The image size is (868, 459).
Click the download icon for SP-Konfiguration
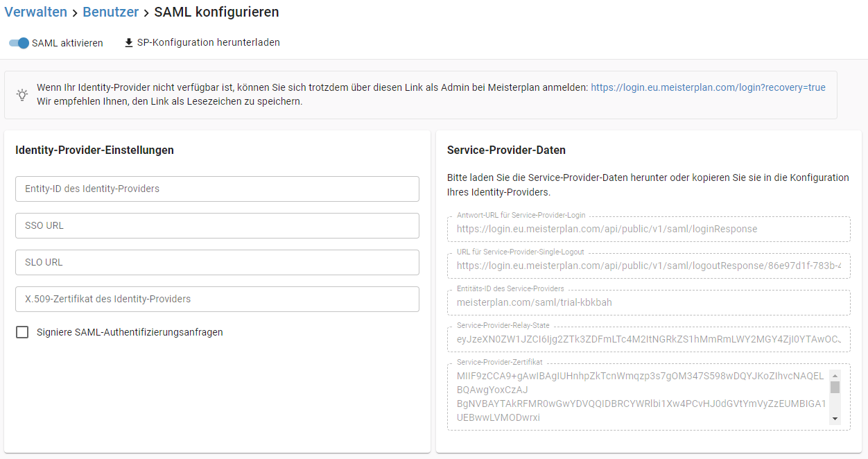click(x=128, y=43)
